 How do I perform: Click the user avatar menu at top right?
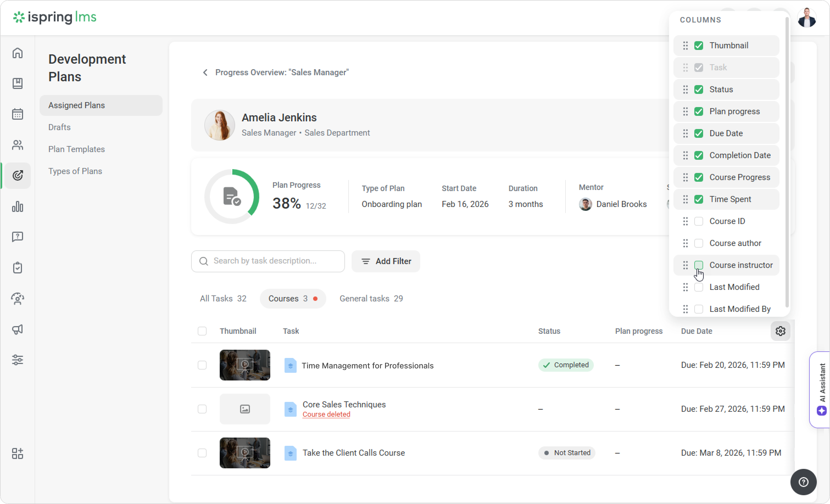pyautogui.click(x=807, y=18)
